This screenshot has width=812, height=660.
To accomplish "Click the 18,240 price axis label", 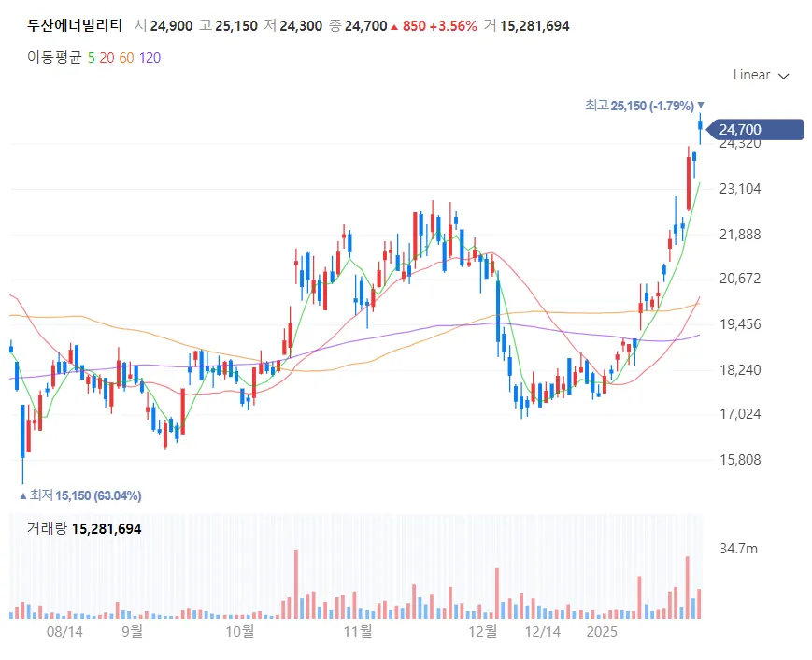I will 740,370.
